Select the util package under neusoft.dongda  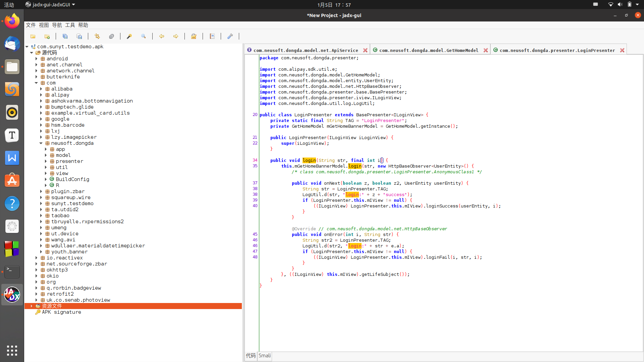pyautogui.click(x=62, y=167)
